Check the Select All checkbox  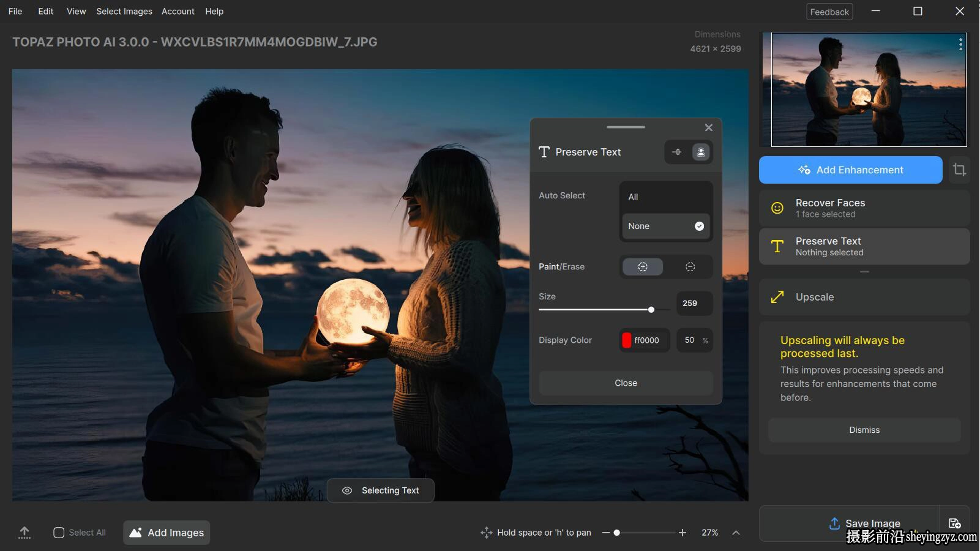[x=59, y=533]
